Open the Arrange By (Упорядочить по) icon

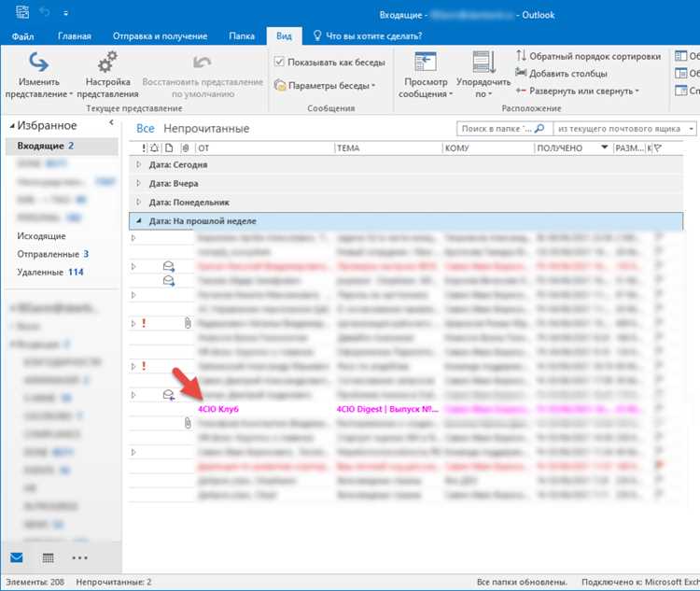coord(483,62)
